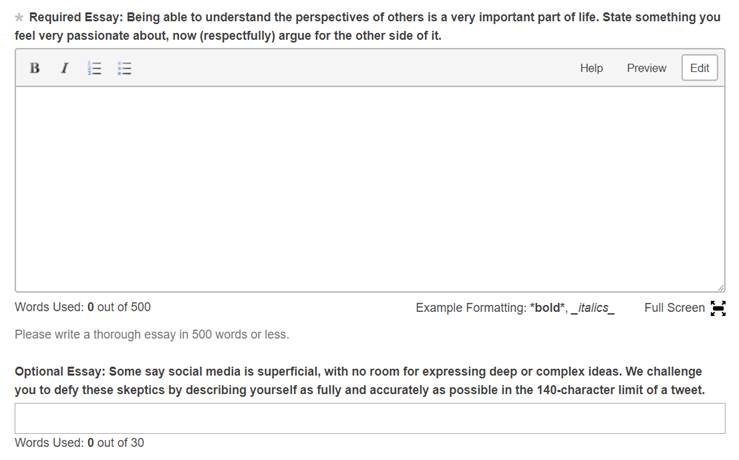Screen dimensions: 739x460
Task: Focus the Optional Essay tweet input field
Action: [370, 419]
